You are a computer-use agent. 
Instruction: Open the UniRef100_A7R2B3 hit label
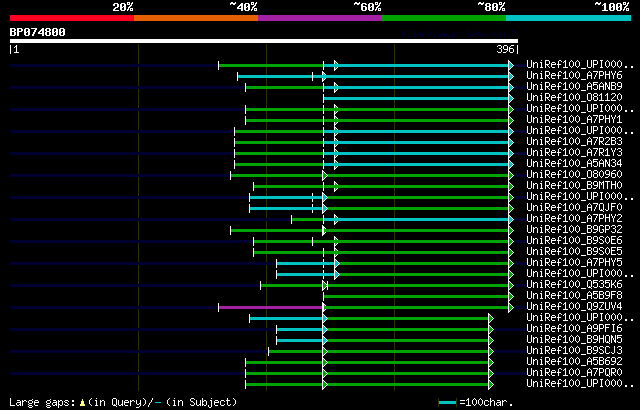[574, 142]
